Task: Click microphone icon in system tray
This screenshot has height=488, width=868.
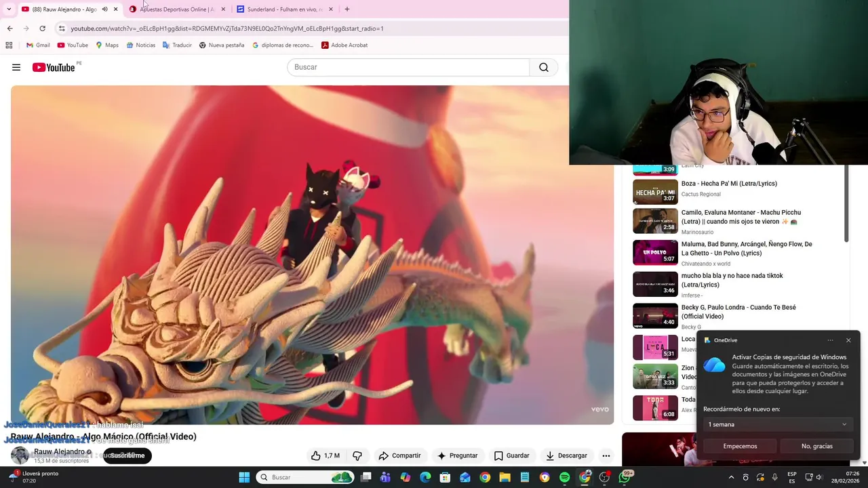Action: (x=774, y=477)
